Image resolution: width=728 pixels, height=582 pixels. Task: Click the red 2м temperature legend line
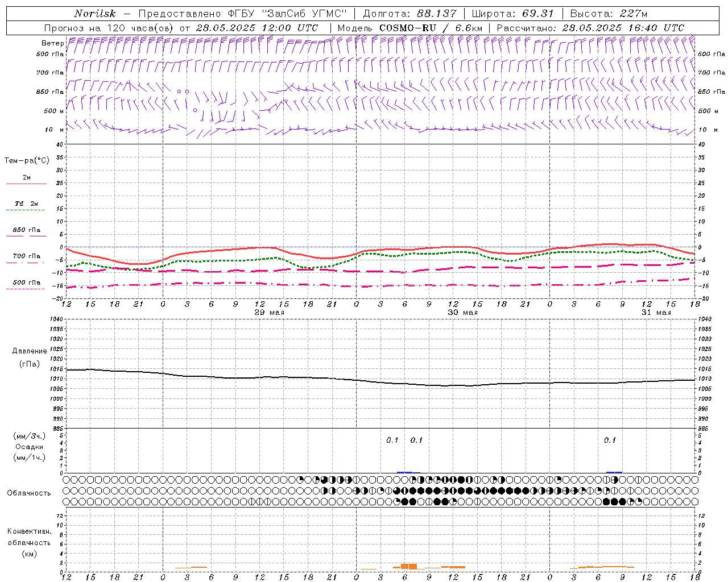pyautogui.click(x=26, y=184)
